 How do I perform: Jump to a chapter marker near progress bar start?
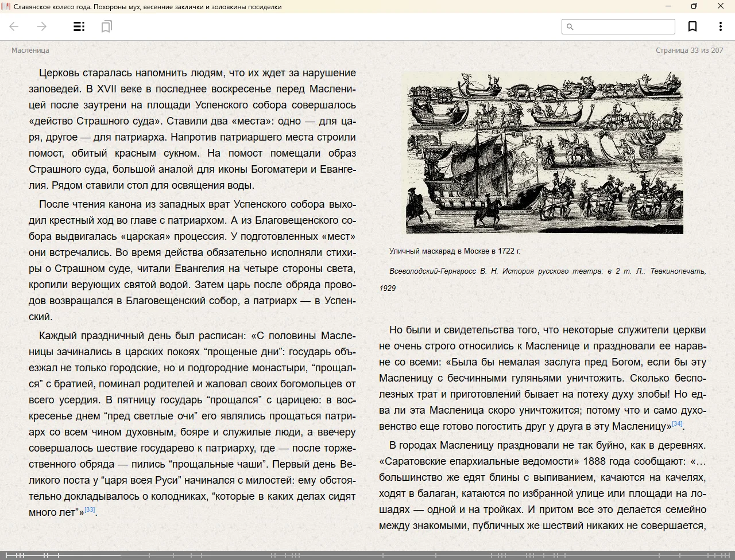(17, 555)
